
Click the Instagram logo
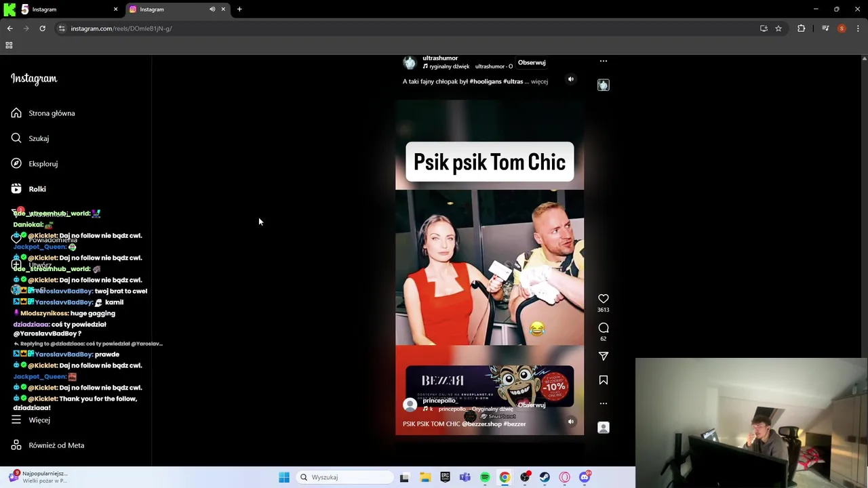pos(34,79)
